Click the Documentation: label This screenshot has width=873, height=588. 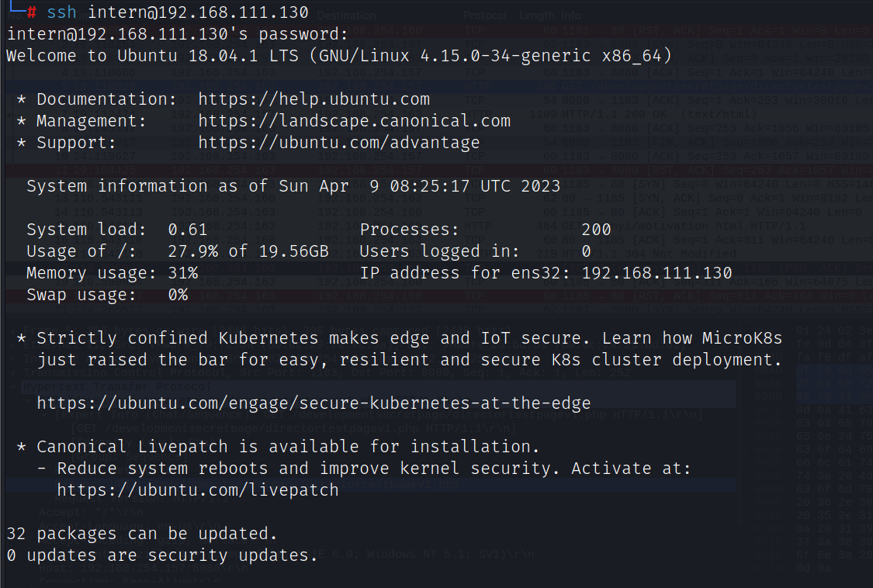pos(106,99)
